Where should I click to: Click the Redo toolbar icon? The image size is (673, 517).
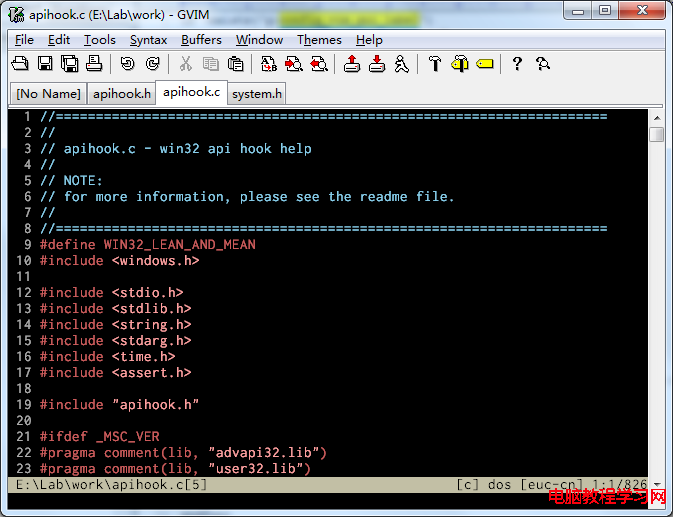tap(152, 64)
